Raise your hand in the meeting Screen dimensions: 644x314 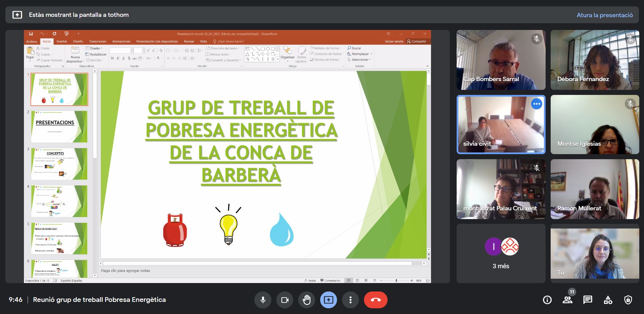[x=307, y=300]
